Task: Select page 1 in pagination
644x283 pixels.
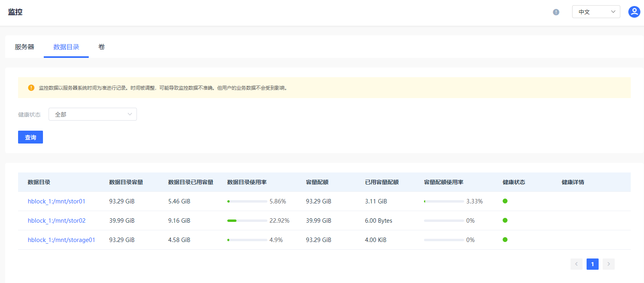Action: 592,264
